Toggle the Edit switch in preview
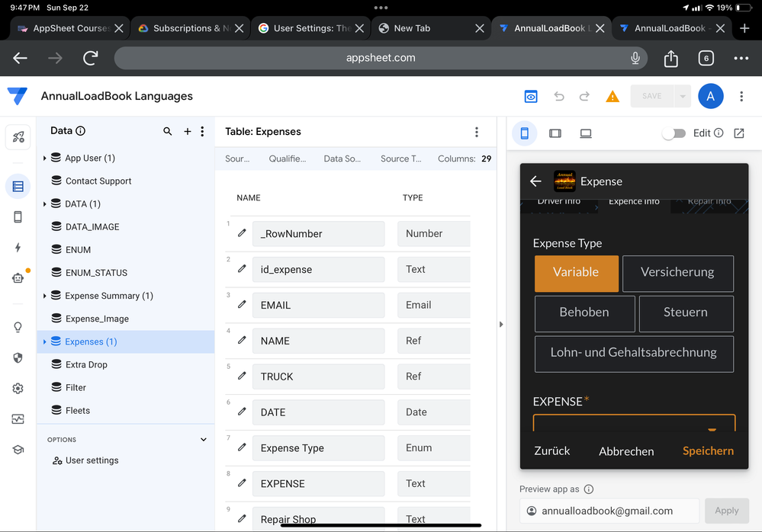The image size is (762, 532). point(674,133)
